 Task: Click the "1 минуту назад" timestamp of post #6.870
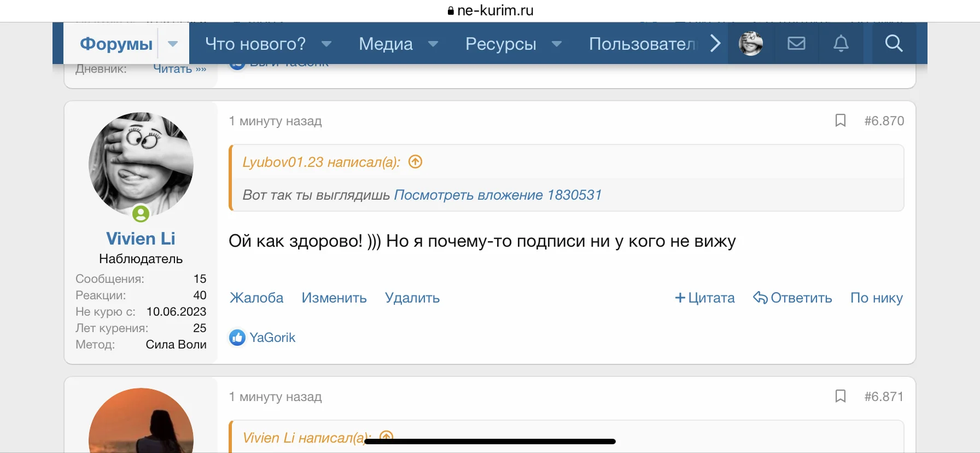pos(275,121)
